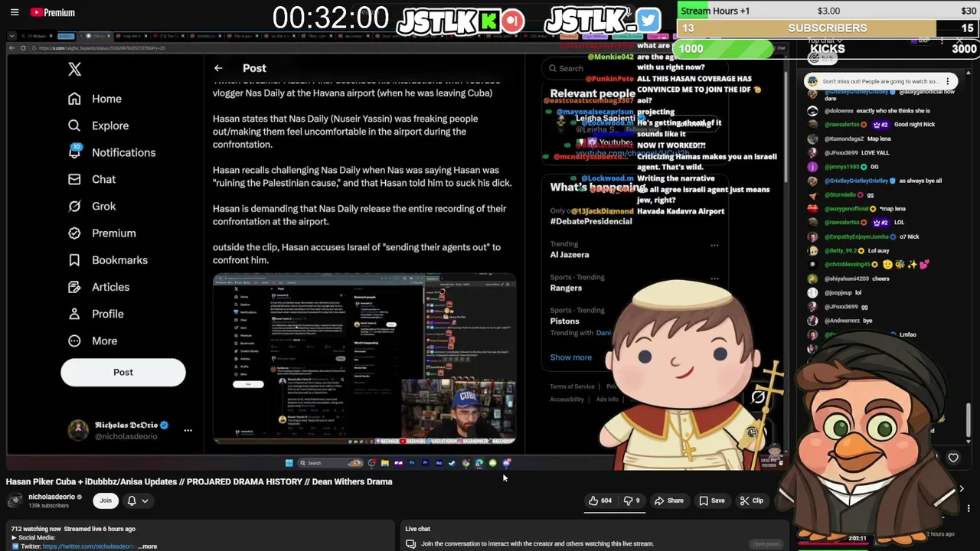The image size is (980, 551).
Task: Open the #DebatePresidencial hashtag
Action: [591, 221]
